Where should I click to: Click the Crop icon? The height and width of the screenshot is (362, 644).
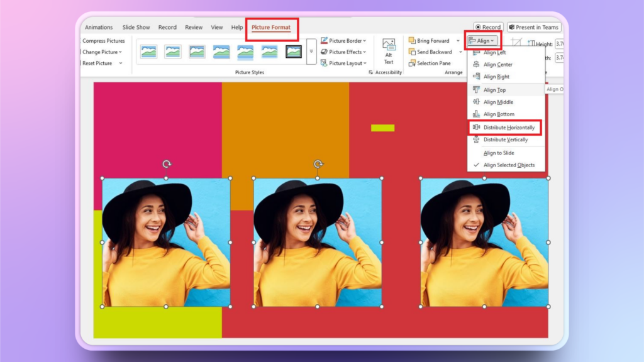516,42
